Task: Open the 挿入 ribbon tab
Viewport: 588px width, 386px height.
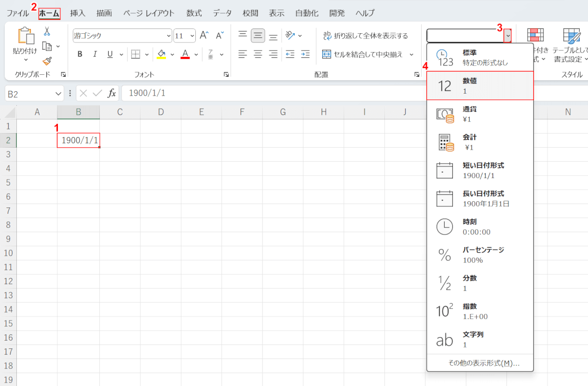Action: click(78, 13)
